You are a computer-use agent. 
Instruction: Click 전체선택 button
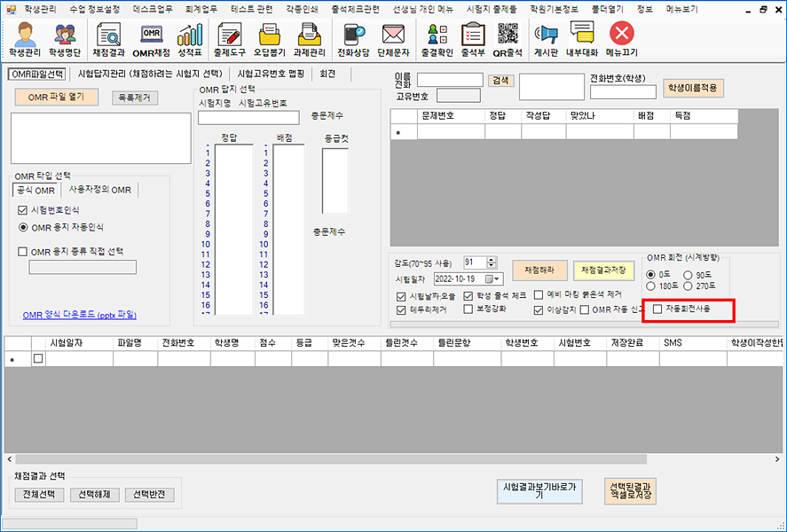tap(39, 495)
